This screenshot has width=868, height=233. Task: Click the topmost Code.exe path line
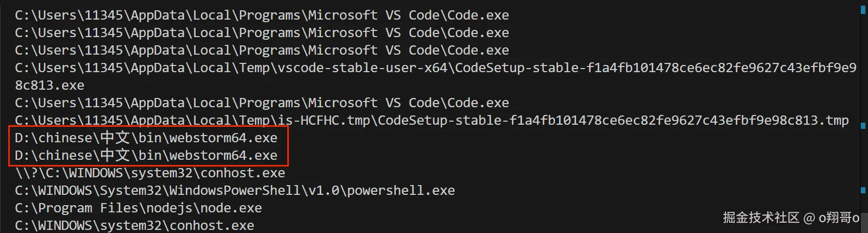262,15
